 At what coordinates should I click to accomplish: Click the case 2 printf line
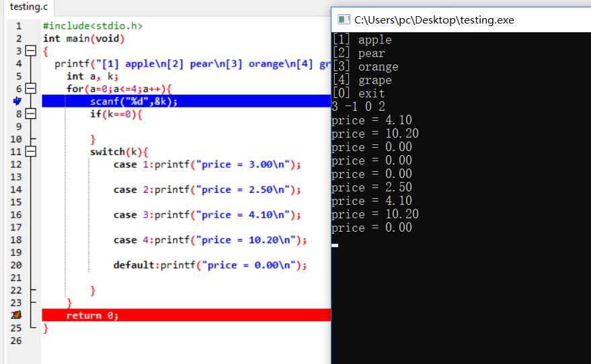tap(207, 189)
